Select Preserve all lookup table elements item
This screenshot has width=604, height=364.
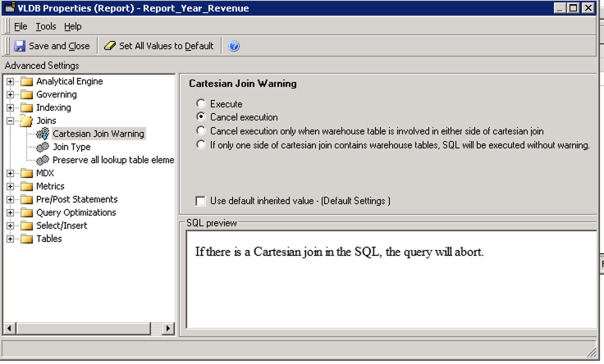113,160
